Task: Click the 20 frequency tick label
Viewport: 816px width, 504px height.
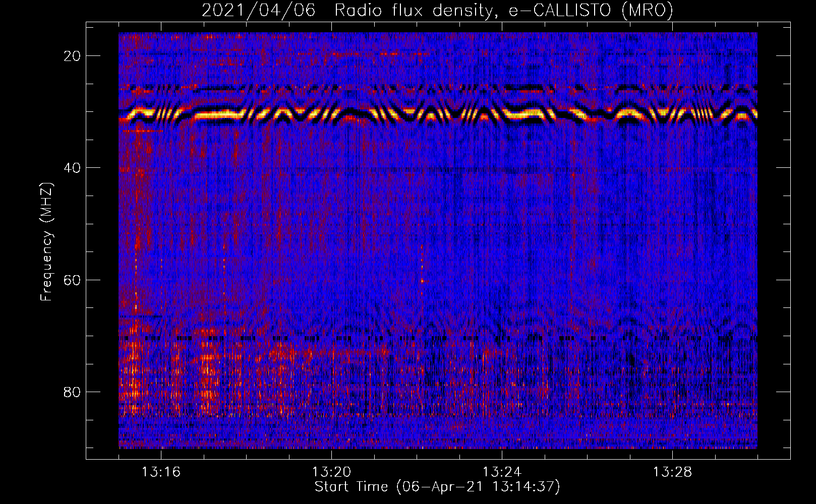Action: pos(72,56)
